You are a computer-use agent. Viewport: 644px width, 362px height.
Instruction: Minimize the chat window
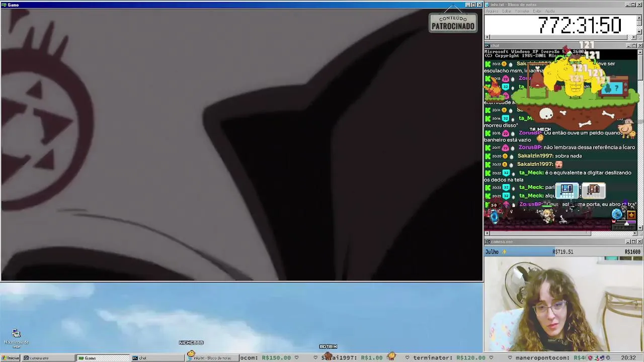628,46
